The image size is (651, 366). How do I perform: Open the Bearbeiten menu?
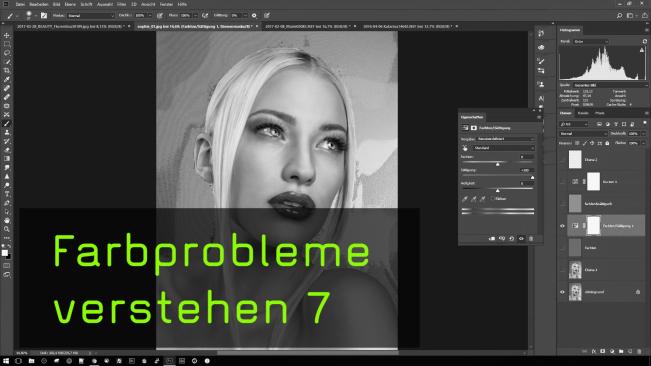pos(39,4)
